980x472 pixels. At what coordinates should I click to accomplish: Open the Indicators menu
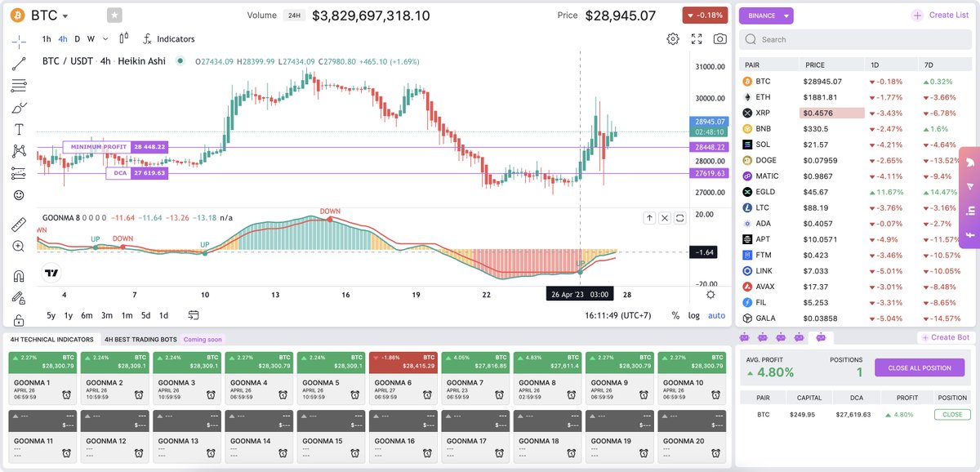168,38
